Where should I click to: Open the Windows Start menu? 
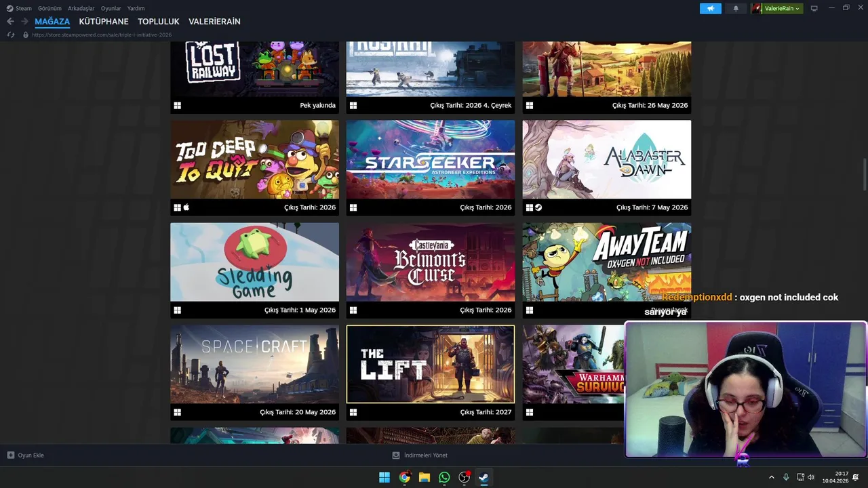[x=384, y=477]
